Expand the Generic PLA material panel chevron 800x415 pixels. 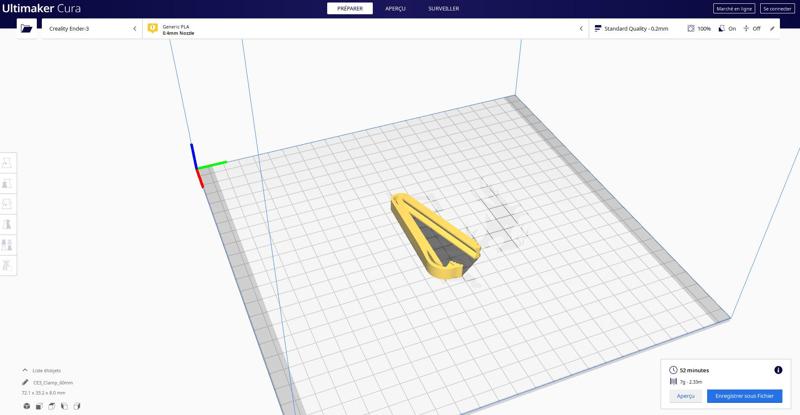[x=581, y=29]
